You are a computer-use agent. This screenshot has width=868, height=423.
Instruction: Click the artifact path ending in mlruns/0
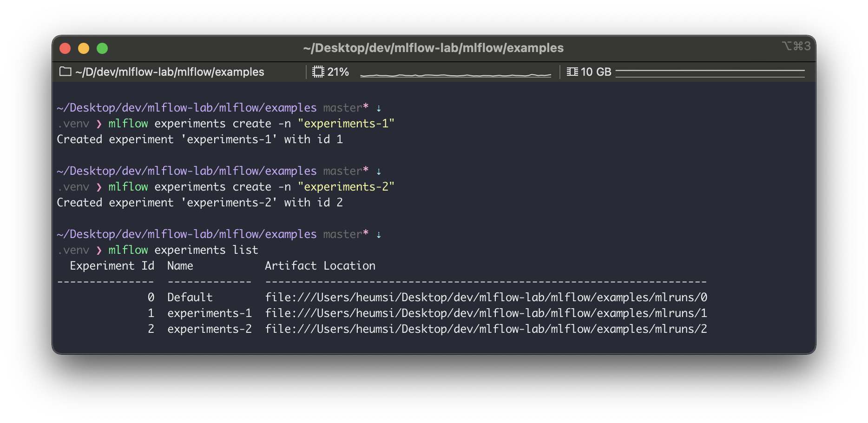click(486, 297)
